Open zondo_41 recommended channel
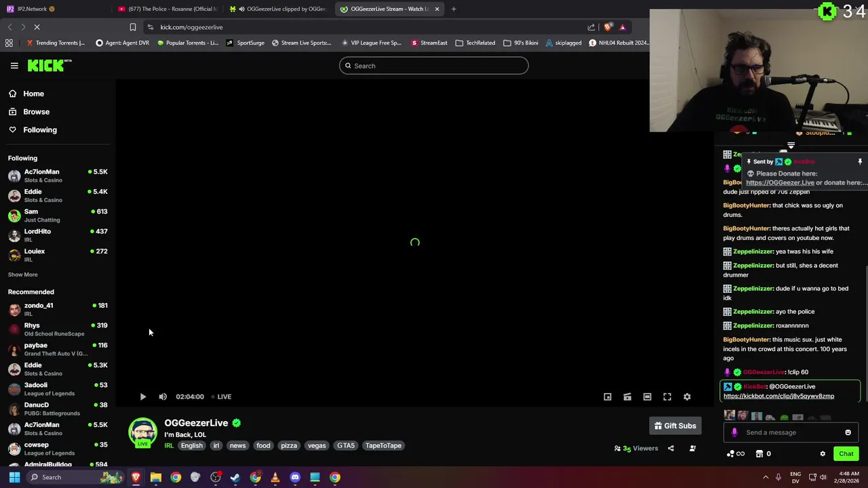Image resolution: width=868 pixels, height=488 pixels. pyautogui.click(x=58, y=309)
